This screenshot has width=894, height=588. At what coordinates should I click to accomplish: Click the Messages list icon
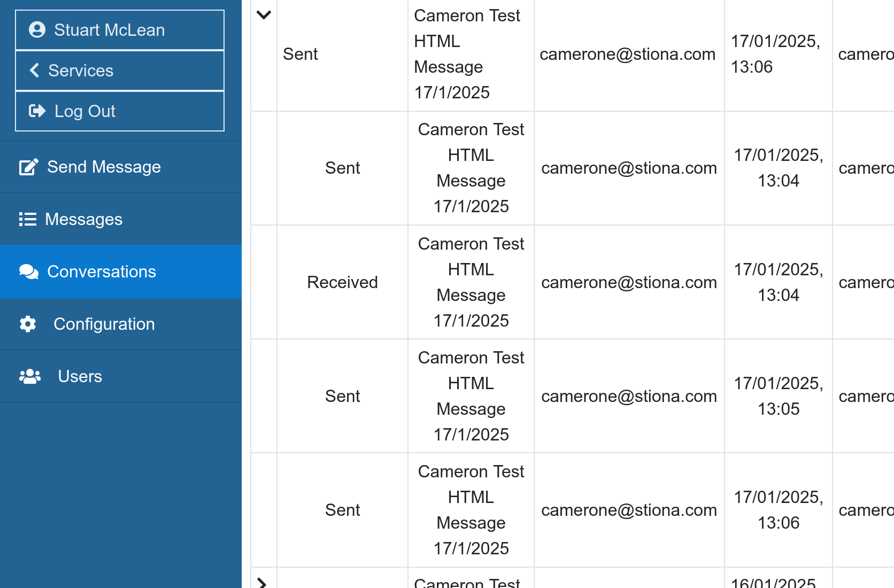(x=28, y=219)
